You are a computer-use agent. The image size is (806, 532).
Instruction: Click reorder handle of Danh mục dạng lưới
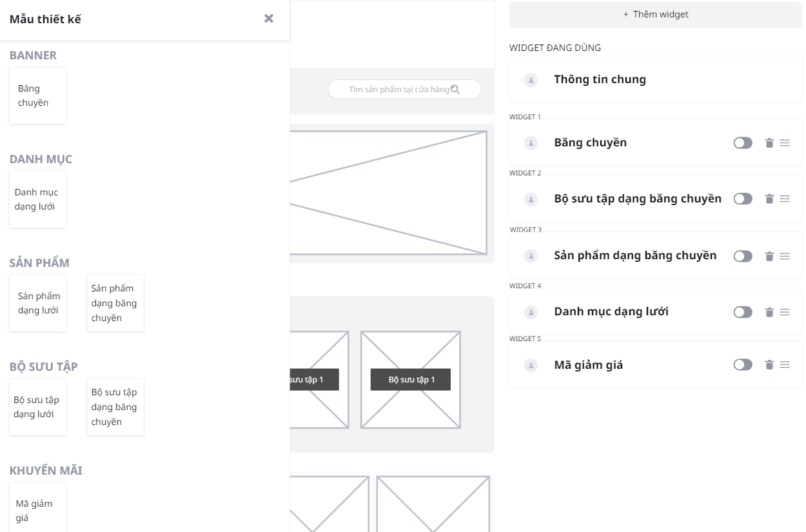(785, 312)
